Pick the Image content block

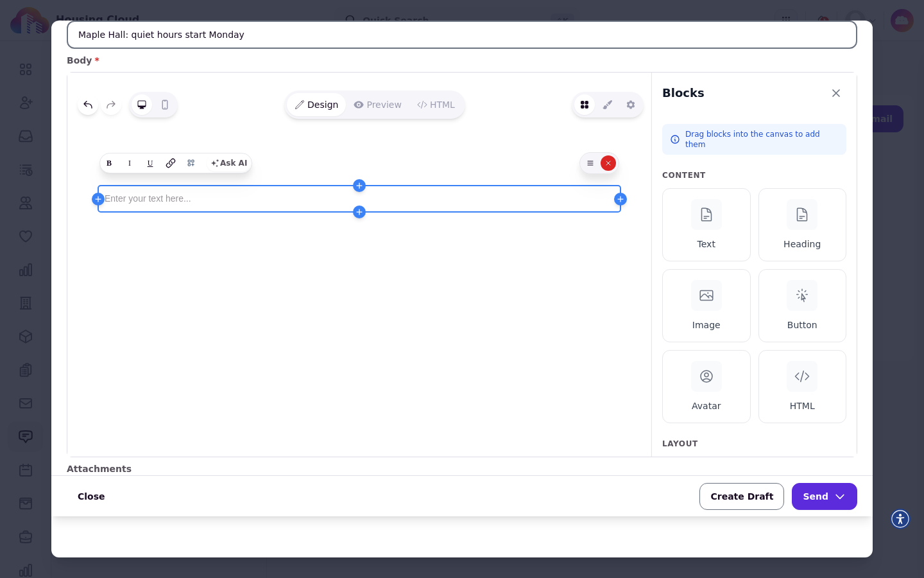(706, 306)
